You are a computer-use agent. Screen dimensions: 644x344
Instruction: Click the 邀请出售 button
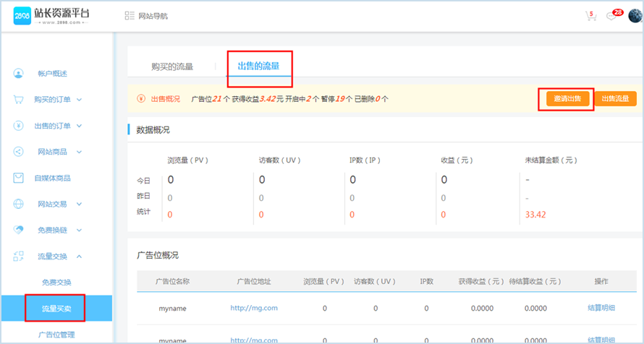tap(567, 99)
